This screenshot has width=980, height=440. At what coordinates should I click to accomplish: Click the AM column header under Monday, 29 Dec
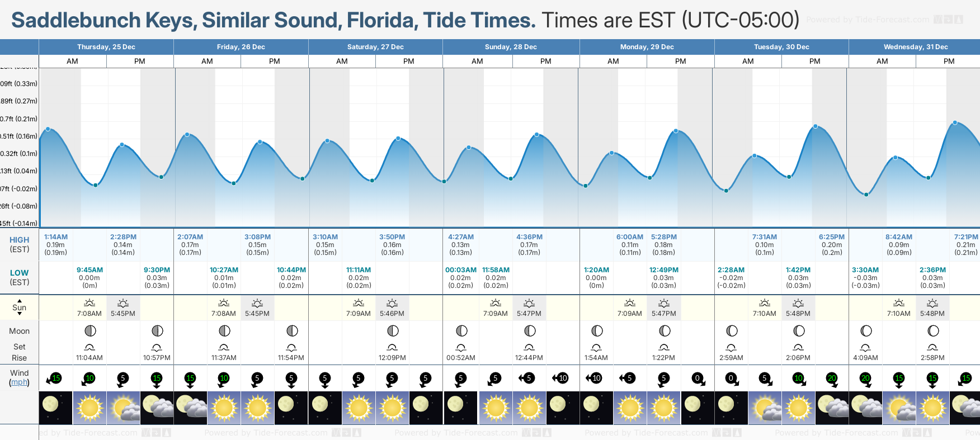coord(613,61)
